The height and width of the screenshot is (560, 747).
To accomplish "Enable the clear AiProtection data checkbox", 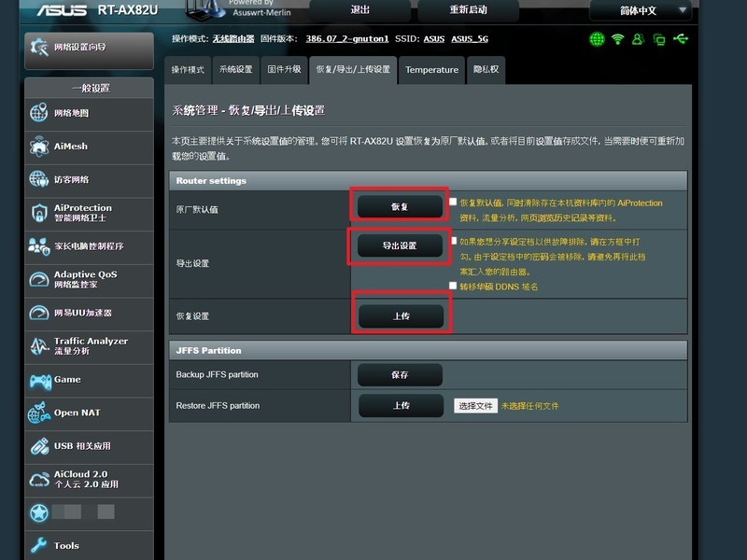I will click(x=453, y=202).
